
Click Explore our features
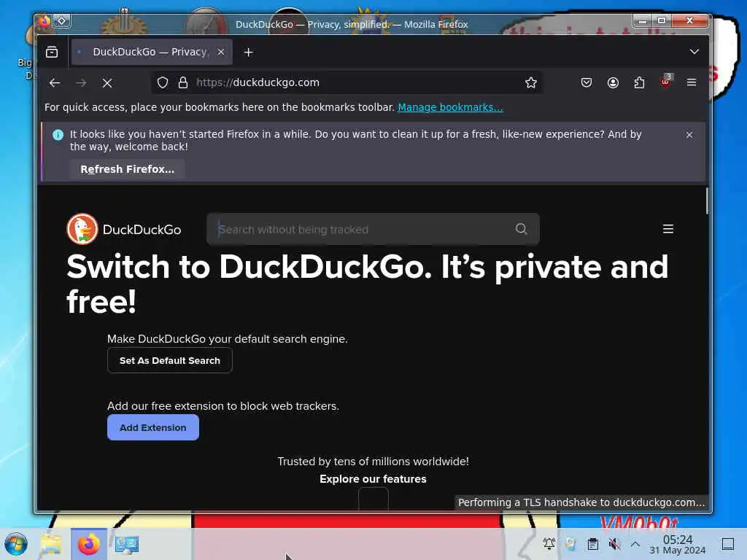tap(373, 479)
